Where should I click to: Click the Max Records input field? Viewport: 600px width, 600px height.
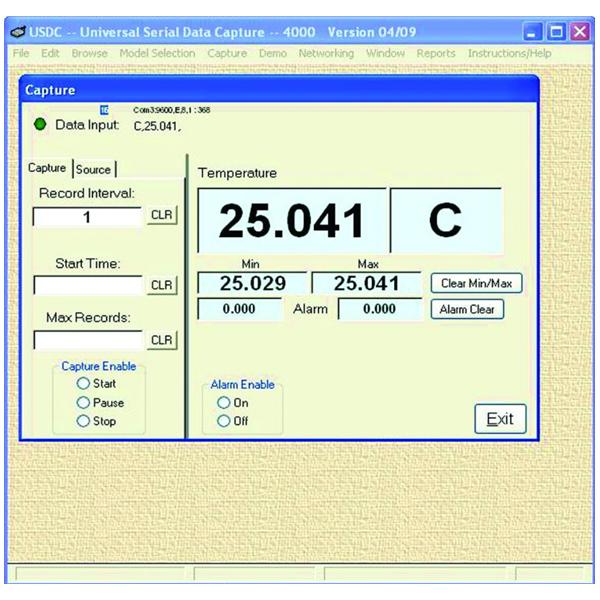click(x=87, y=340)
